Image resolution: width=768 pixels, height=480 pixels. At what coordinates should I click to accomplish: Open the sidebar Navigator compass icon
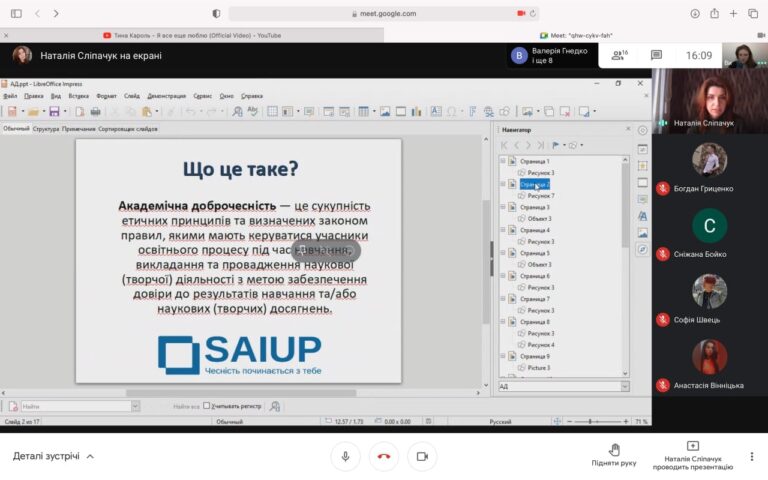coord(642,249)
